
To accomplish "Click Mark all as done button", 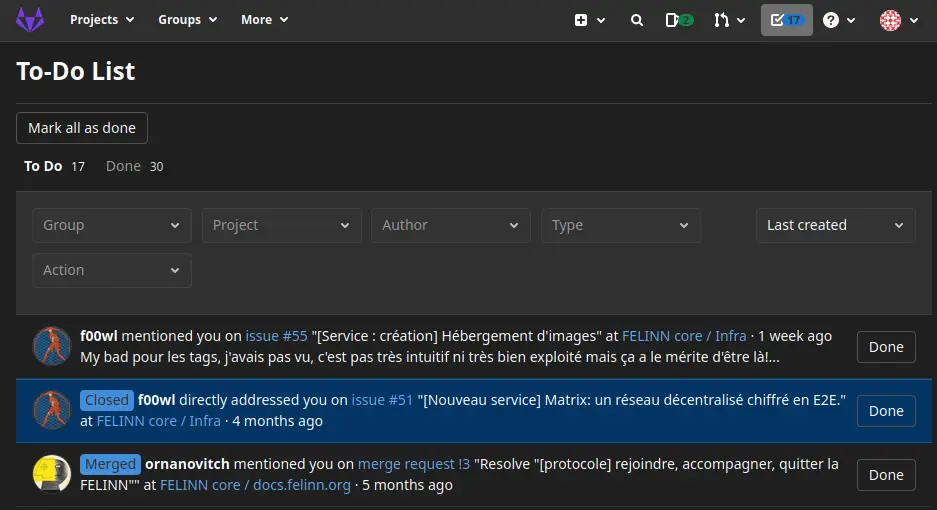I will [x=82, y=128].
